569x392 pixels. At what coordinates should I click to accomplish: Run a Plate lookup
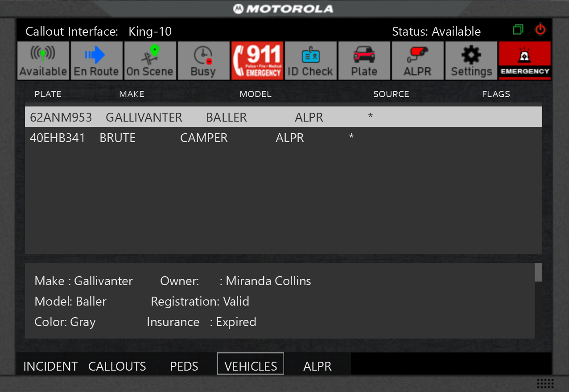point(364,61)
